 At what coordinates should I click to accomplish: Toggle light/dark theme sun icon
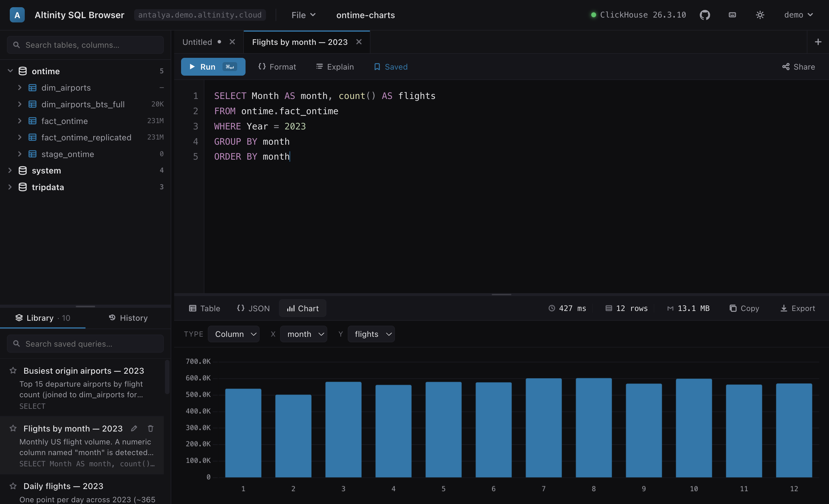[760, 15]
